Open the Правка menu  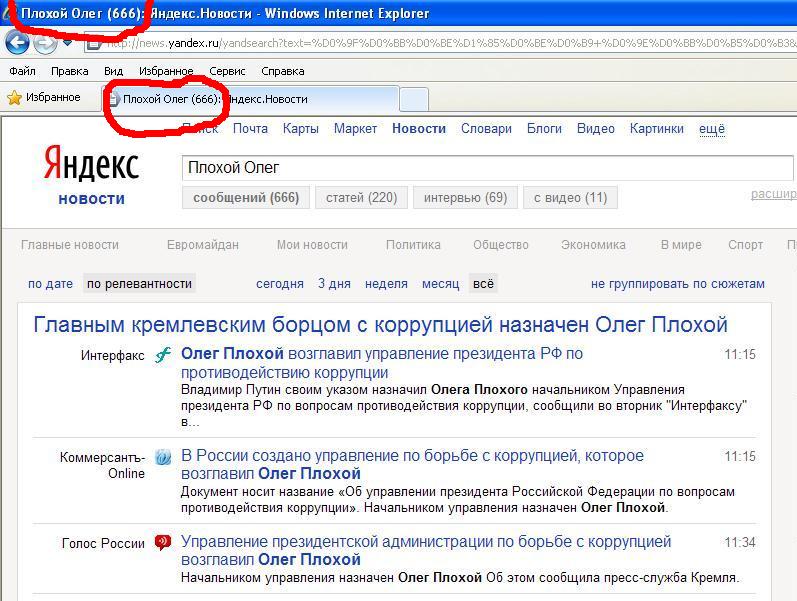click(70, 71)
